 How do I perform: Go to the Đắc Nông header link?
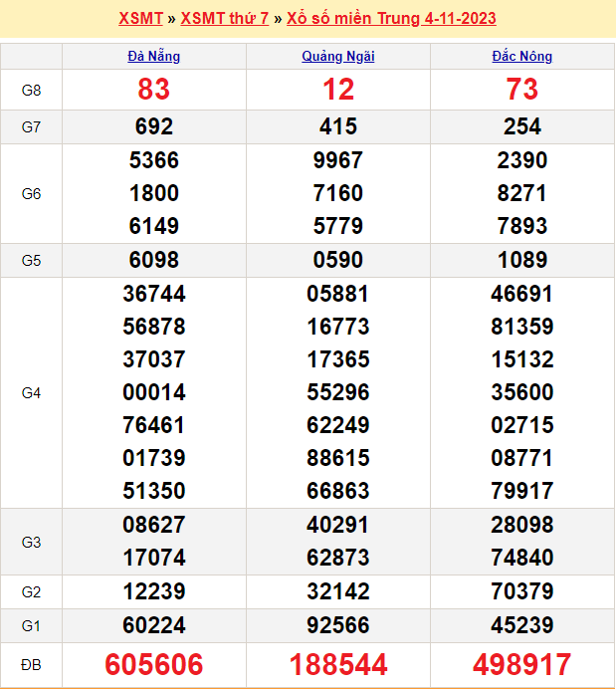coord(522,57)
